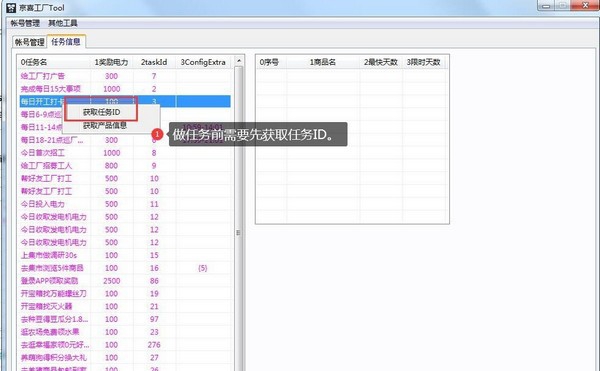This screenshot has height=371, width=600.
Task: Open the 其他工具 menu
Action: (63, 23)
